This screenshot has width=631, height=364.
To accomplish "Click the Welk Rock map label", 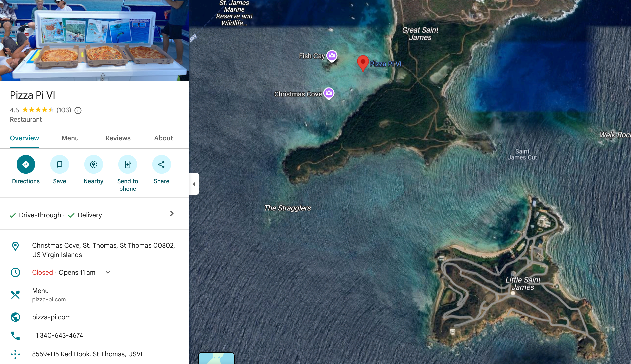I will 615,135.
